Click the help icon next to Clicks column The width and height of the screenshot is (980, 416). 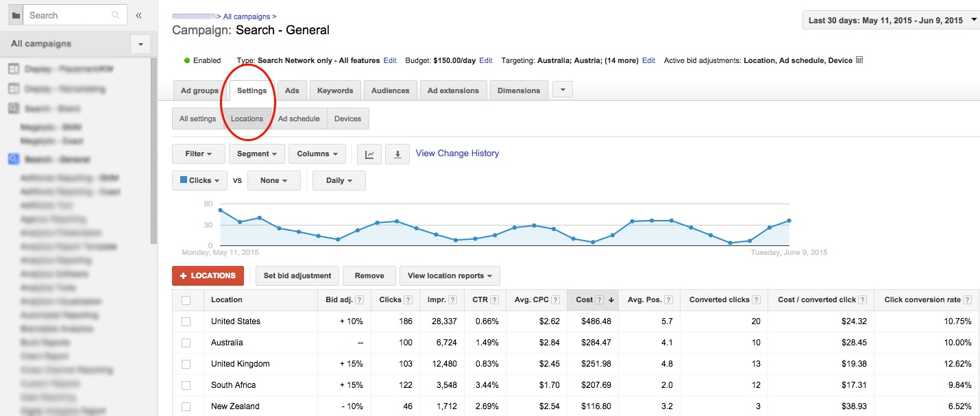coord(407,299)
